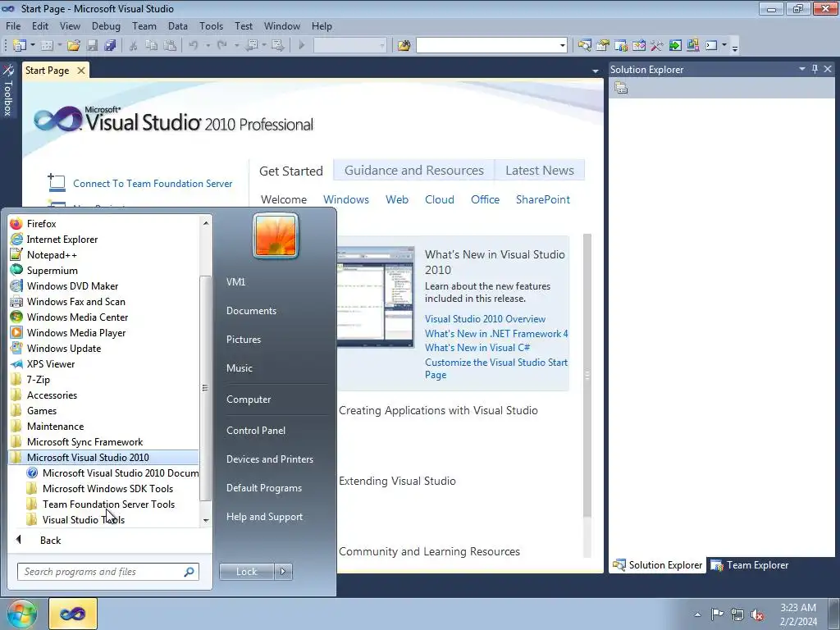Open Solution Explorer from the toolbar icon
840x630 pixels.
584,46
